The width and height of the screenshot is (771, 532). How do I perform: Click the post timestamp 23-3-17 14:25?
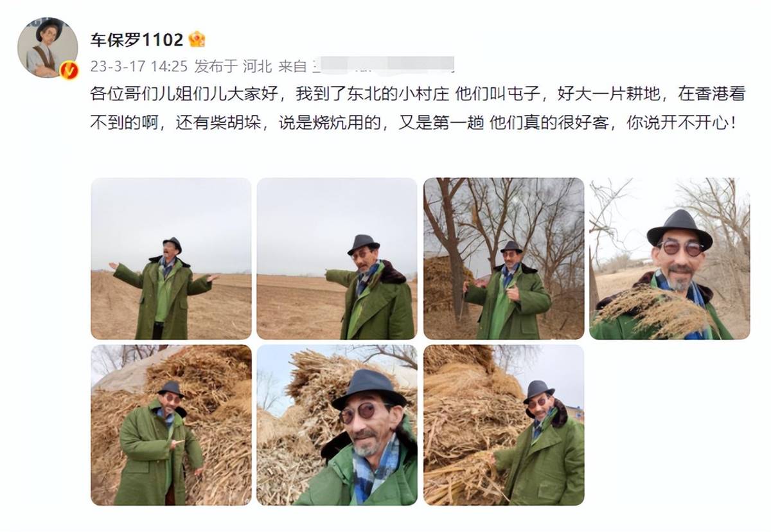tap(138, 66)
